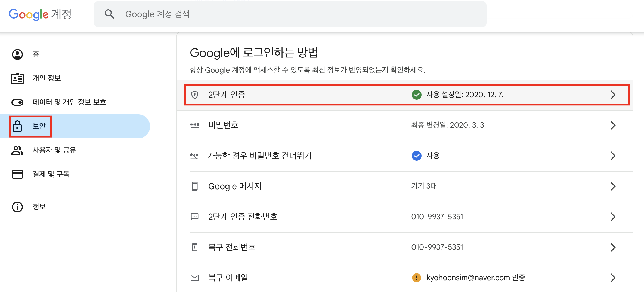Click the heading Google에 로그인하는 방법
This screenshot has width=644, height=292.
254,53
